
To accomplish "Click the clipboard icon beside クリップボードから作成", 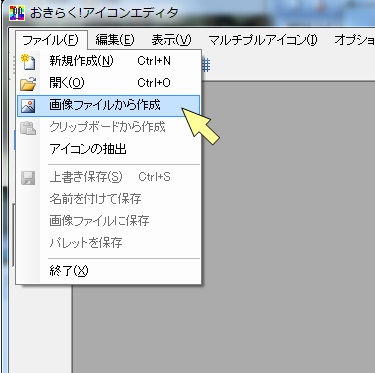I will click(x=28, y=128).
